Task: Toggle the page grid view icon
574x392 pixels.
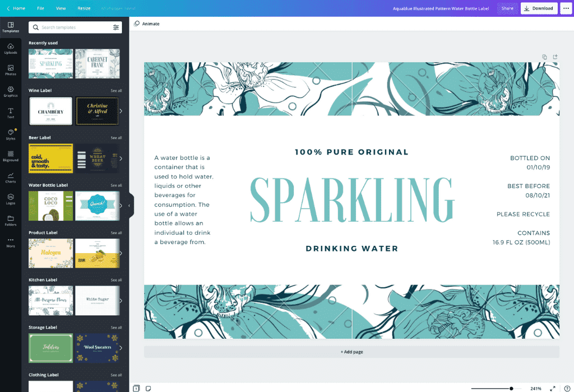Action: click(x=136, y=388)
